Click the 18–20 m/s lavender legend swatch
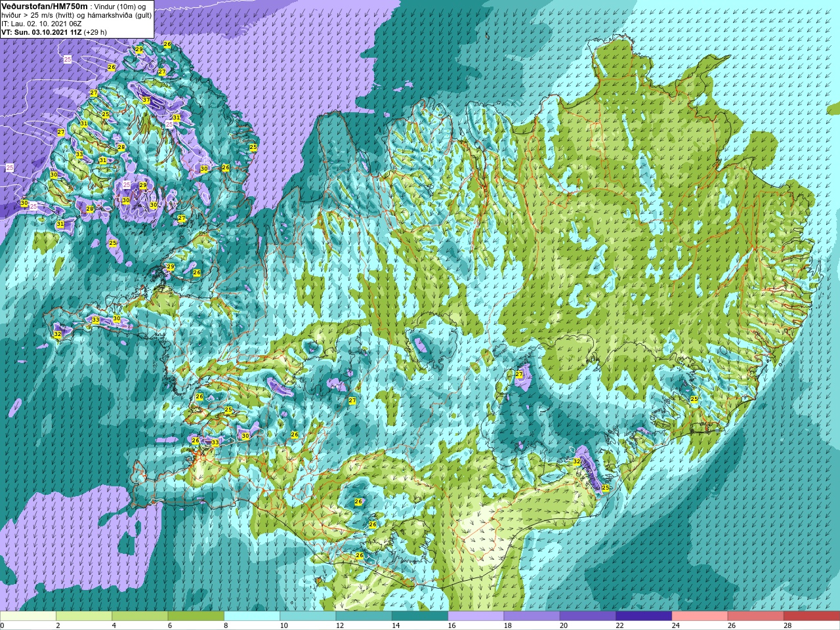 (532, 616)
